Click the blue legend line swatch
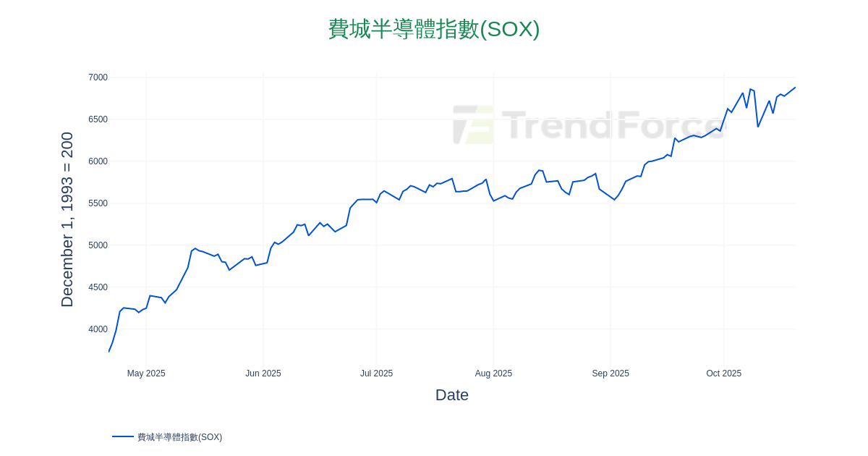868x456 pixels. click(x=123, y=436)
